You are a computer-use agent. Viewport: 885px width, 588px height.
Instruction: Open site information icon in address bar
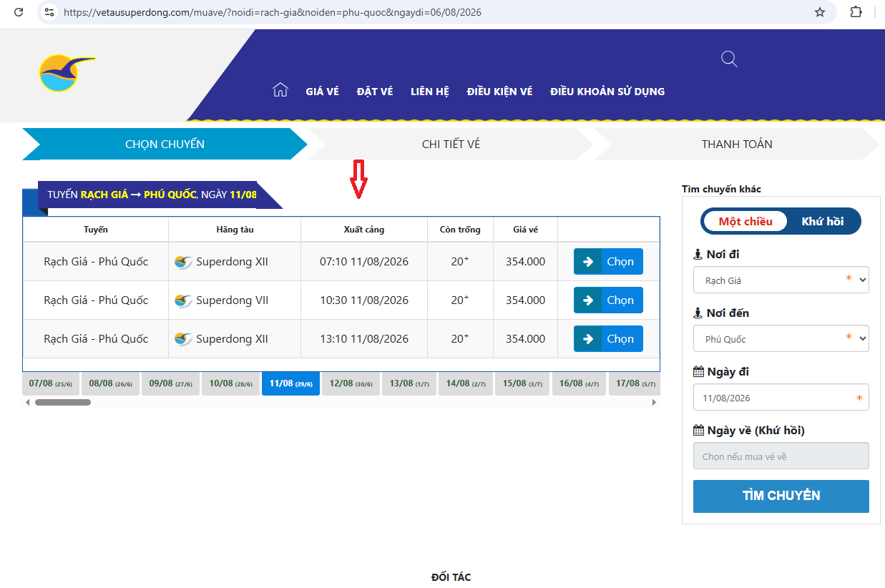click(49, 12)
